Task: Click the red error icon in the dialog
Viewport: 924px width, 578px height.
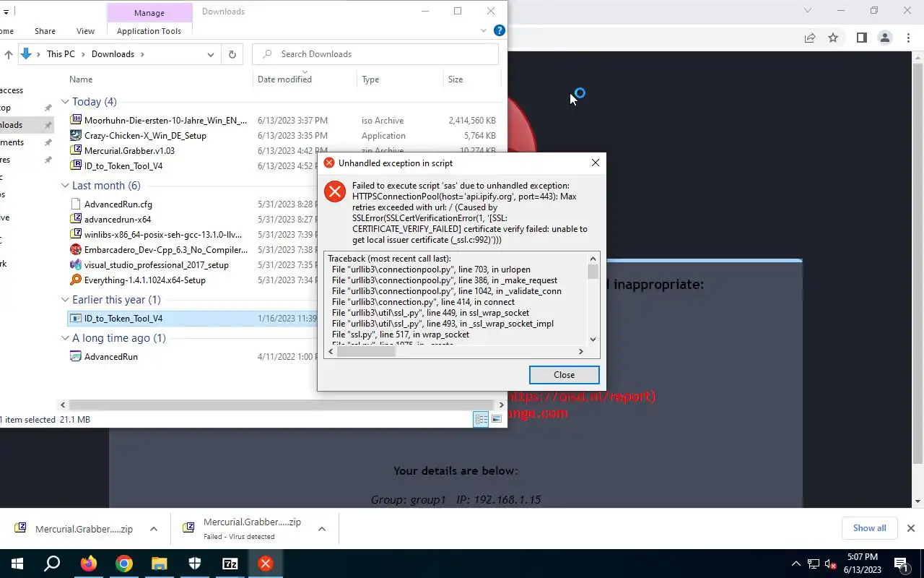Action: point(334,191)
